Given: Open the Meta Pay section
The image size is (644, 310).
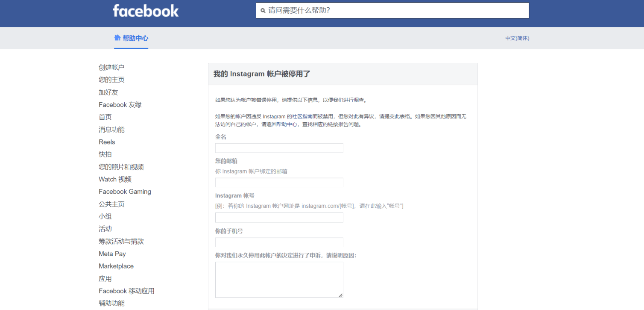Looking at the screenshot, I should click(x=112, y=254).
